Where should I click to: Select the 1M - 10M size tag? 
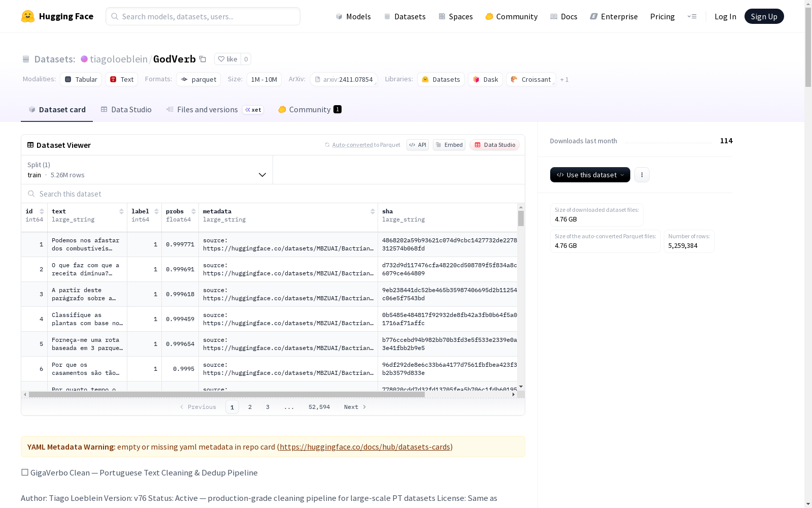[x=264, y=79]
